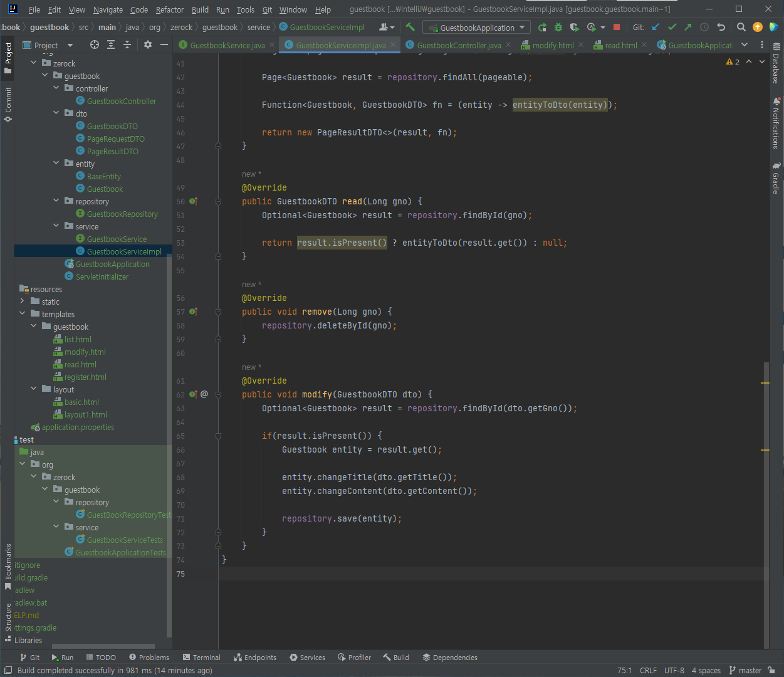The image size is (784, 677).
Task: Open the Commit tool window
Action: pos(8,104)
